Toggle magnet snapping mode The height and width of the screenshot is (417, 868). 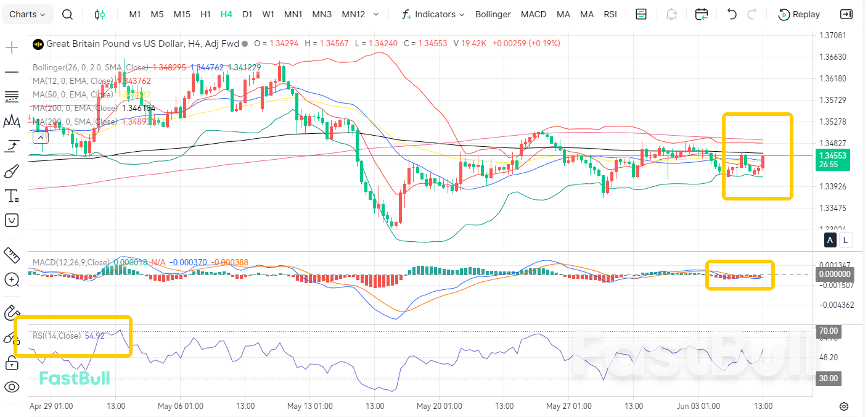tap(12, 313)
